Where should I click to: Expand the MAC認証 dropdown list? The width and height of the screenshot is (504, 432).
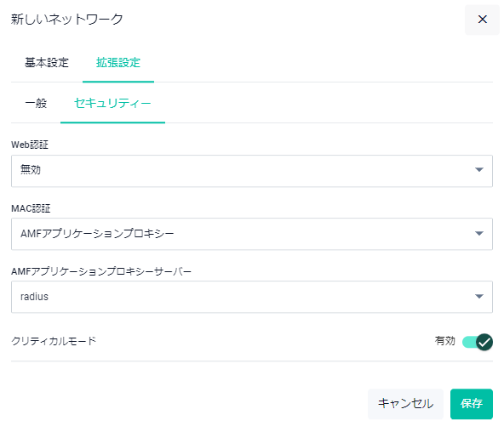coord(252,234)
